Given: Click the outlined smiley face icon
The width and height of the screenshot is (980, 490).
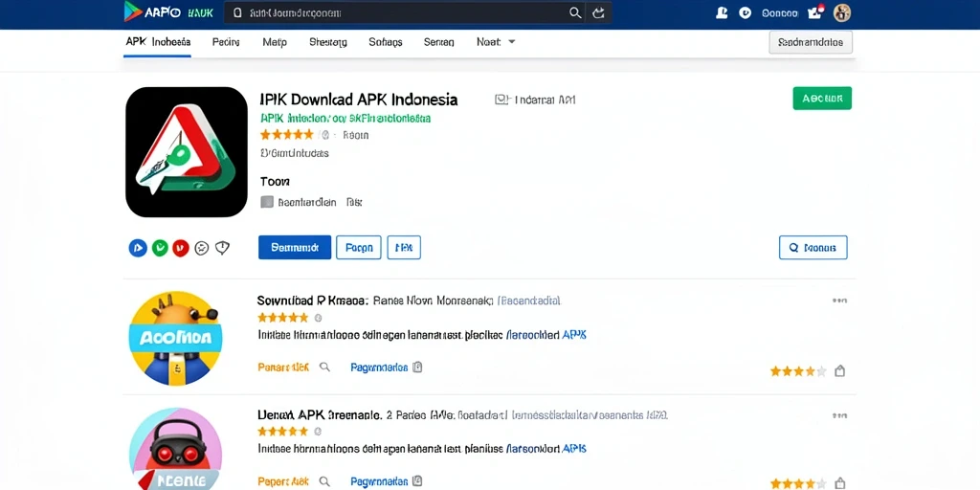Looking at the screenshot, I should point(201,248).
